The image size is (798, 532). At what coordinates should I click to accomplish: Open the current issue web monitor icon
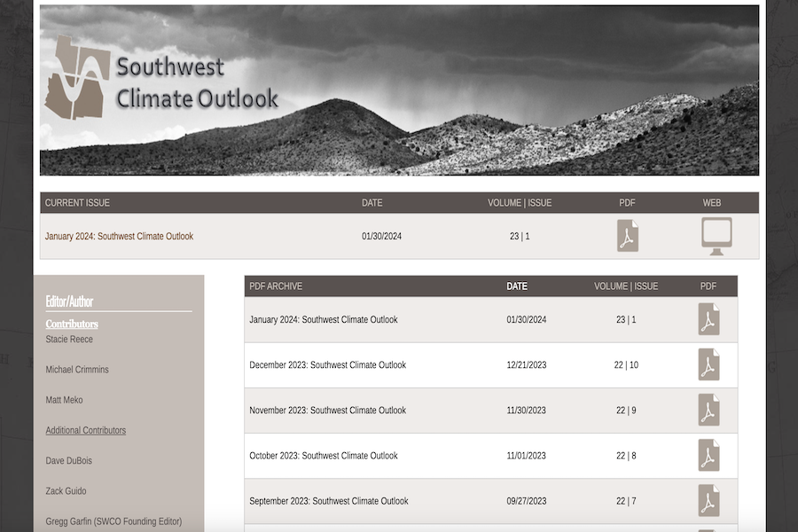click(716, 236)
